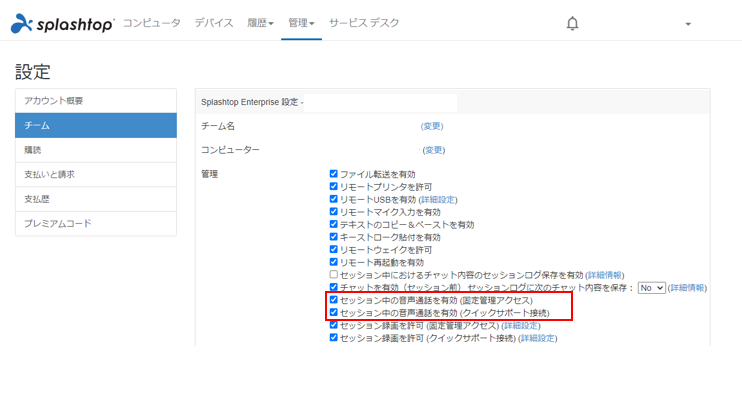Viewport: 742px width, 397px height.
Task: Toggle リモート再起動を有効 checkbox
Action: pyautogui.click(x=334, y=262)
